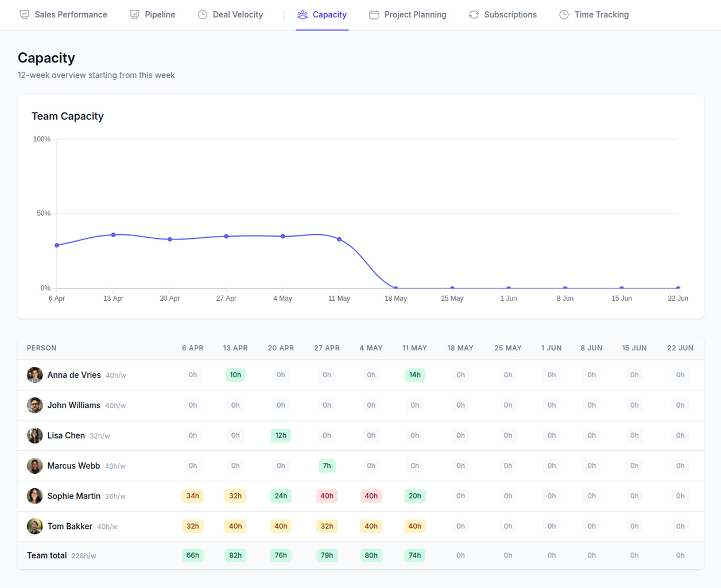Go to the Time Tracking tab
This screenshot has height=588, width=721.
[601, 15]
